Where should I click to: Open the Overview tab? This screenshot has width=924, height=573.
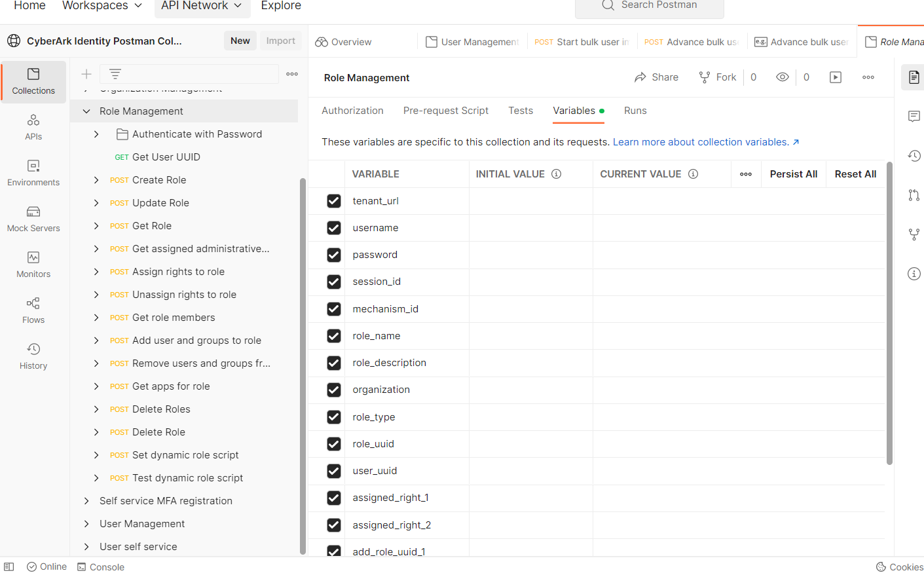(344, 42)
